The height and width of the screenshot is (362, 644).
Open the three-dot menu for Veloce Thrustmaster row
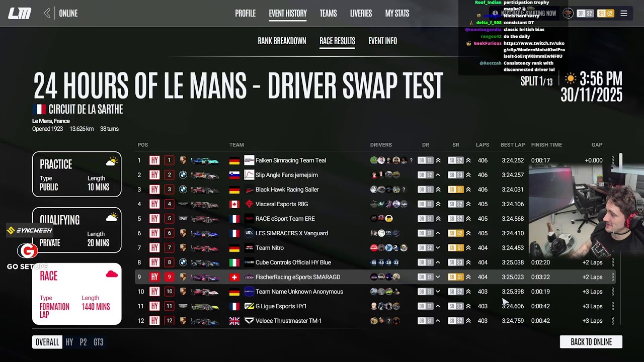[x=612, y=321]
